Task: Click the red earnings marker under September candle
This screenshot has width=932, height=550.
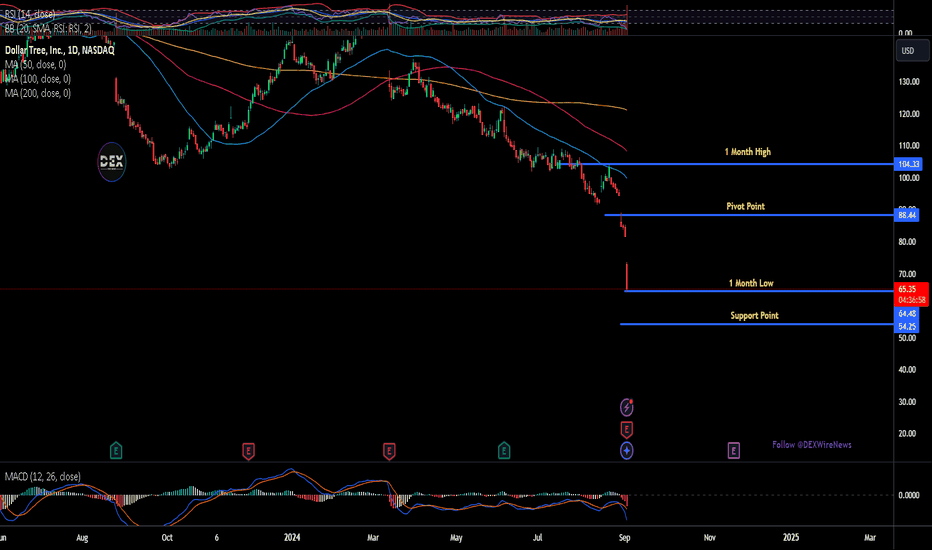Action: [x=626, y=429]
